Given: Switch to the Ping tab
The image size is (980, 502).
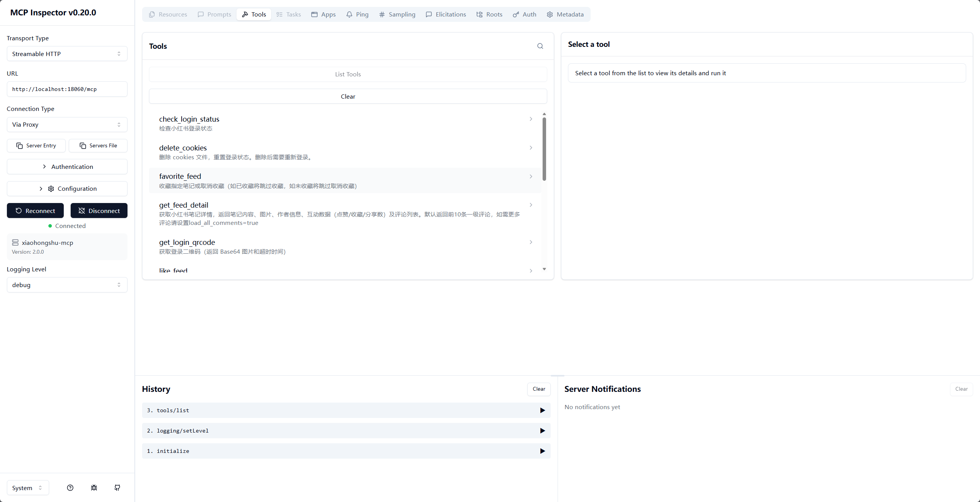Looking at the screenshot, I should (x=357, y=15).
